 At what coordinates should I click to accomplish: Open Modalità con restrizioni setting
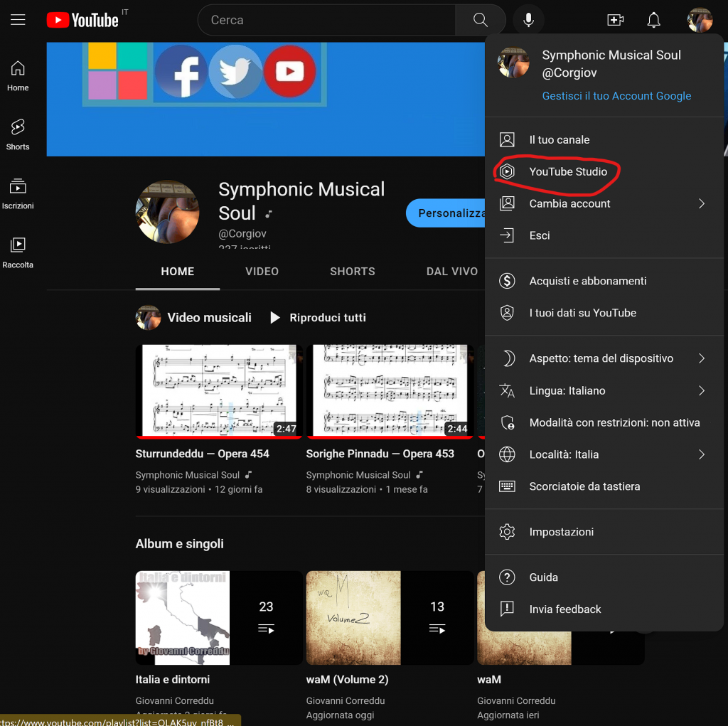coord(604,422)
